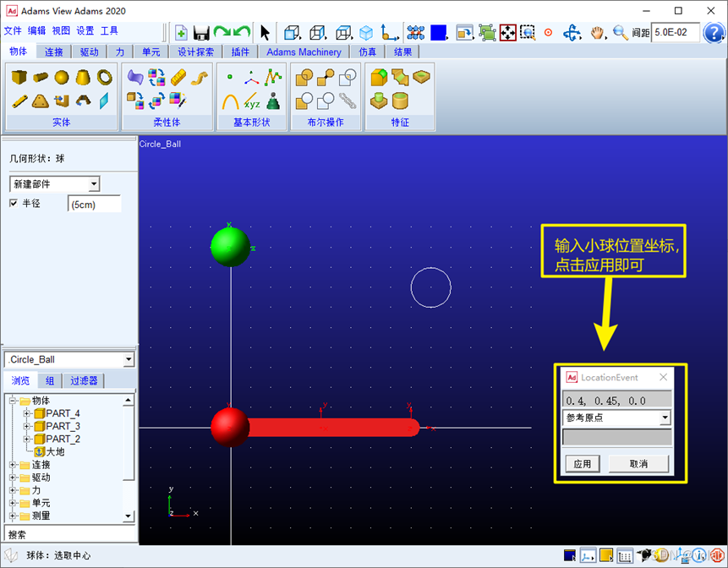The image size is (728, 568).
Task: Switch to the 连接 ribbon tab
Action: [54, 52]
